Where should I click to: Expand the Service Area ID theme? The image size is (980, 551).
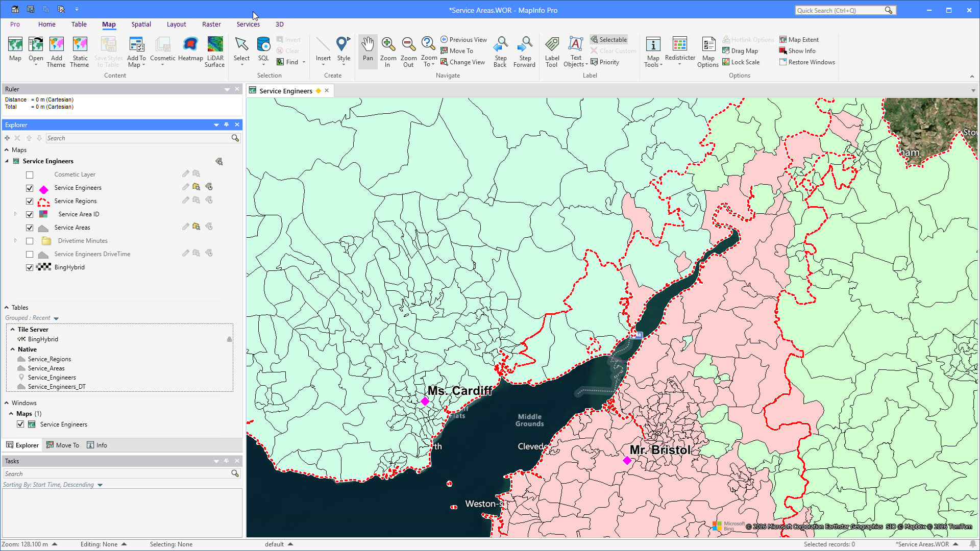(x=15, y=214)
